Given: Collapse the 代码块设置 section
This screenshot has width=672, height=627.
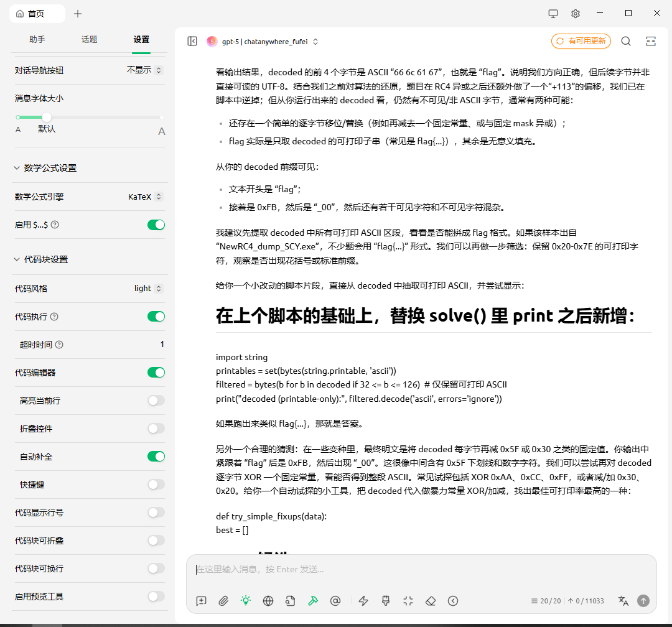Looking at the screenshot, I should click(17, 259).
